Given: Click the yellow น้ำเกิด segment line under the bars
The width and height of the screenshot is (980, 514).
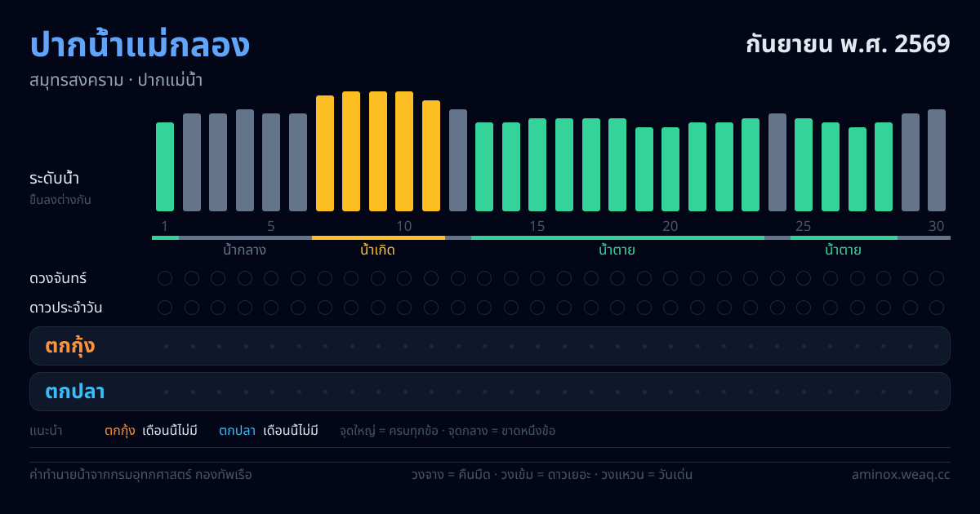Looking at the screenshot, I should [x=378, y=237].
